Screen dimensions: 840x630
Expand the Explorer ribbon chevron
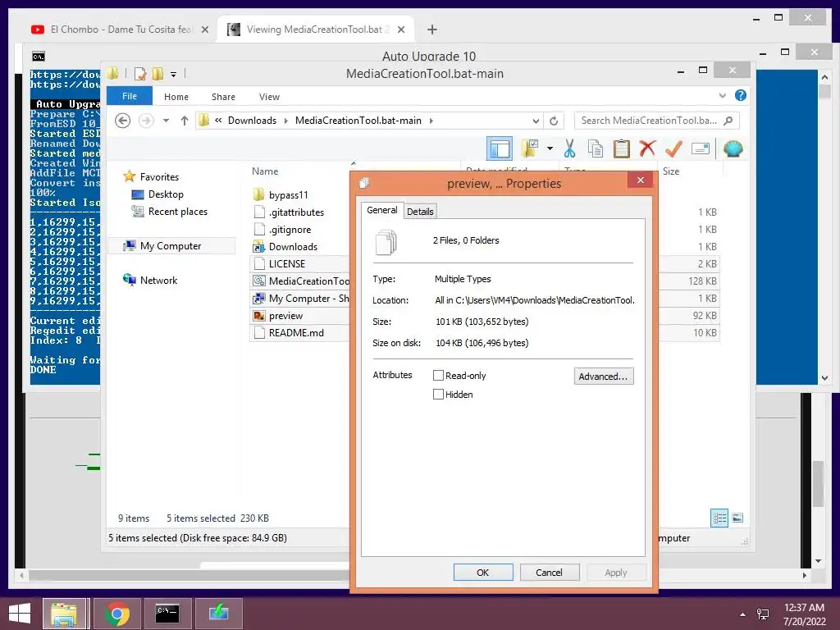[722, 95]
